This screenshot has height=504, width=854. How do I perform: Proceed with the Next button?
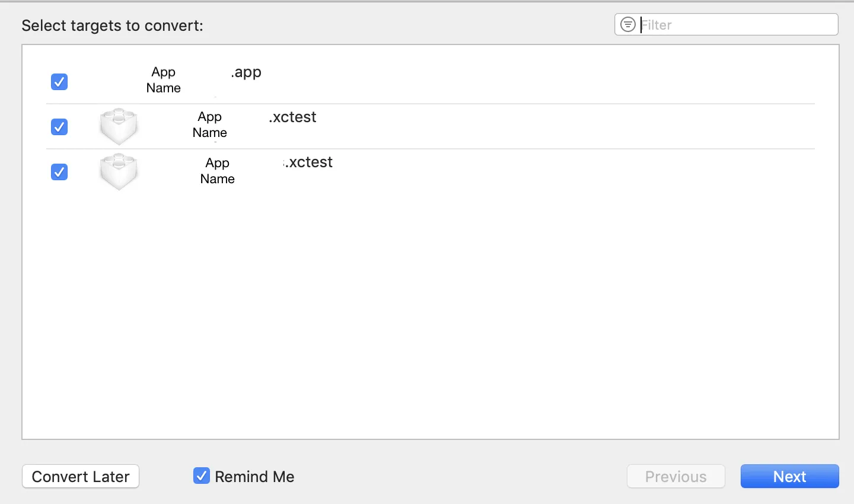(x=789, y=476)
